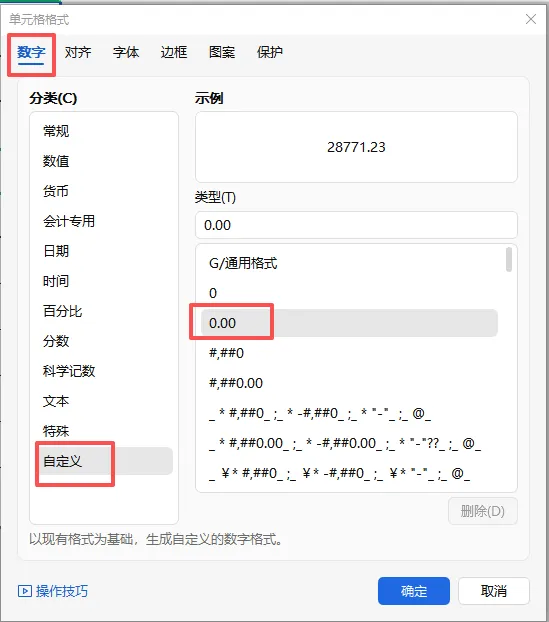Open the 操作技巧 tips link
This screenshot has height=622, width=549.
(62, 591)
